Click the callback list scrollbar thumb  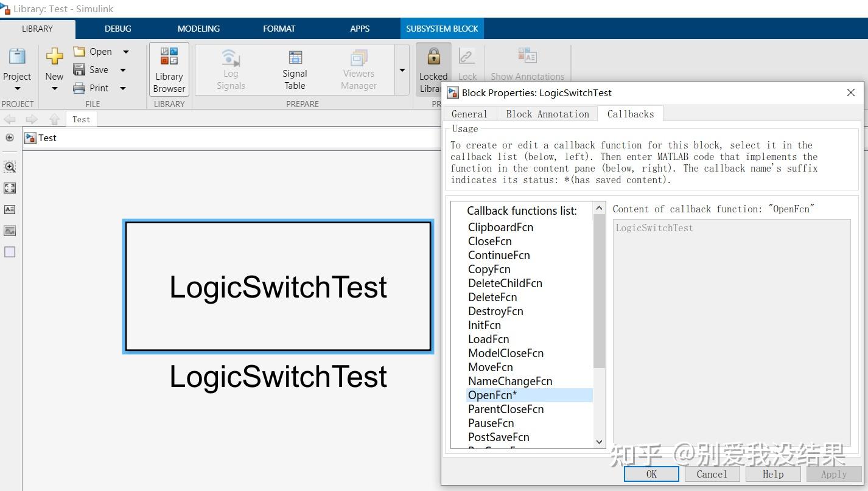[x=599, y=291]
